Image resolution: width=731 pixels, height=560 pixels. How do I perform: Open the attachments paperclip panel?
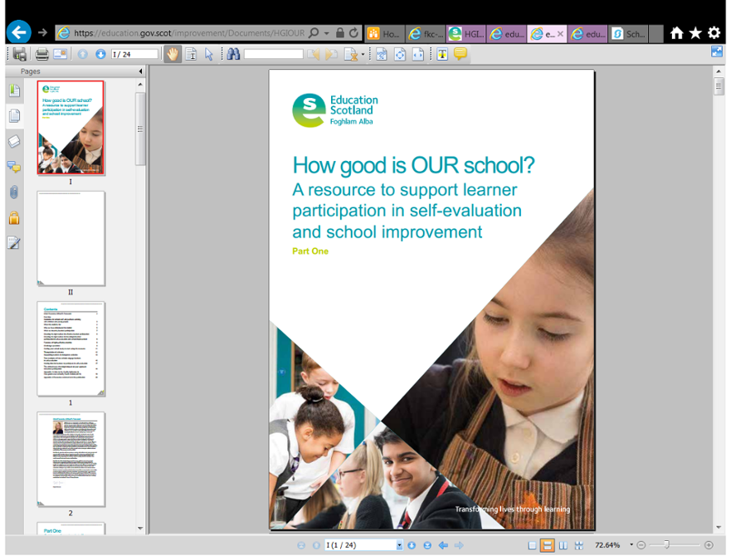(14, 192)
